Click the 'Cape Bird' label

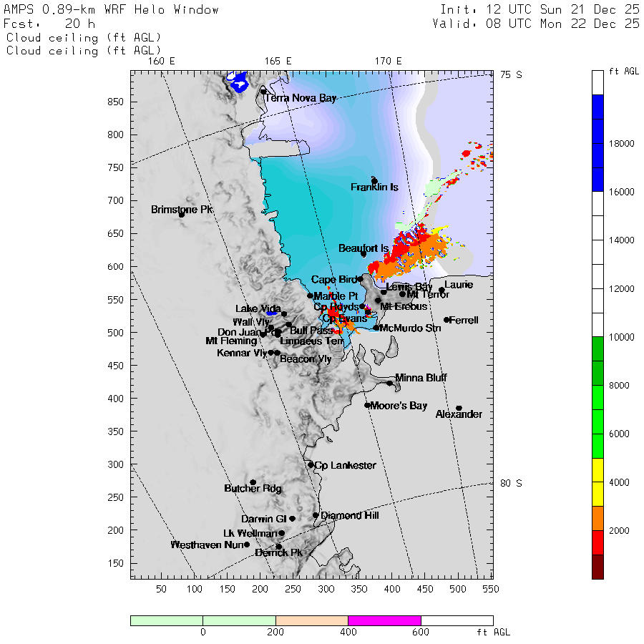pos(334,279)
